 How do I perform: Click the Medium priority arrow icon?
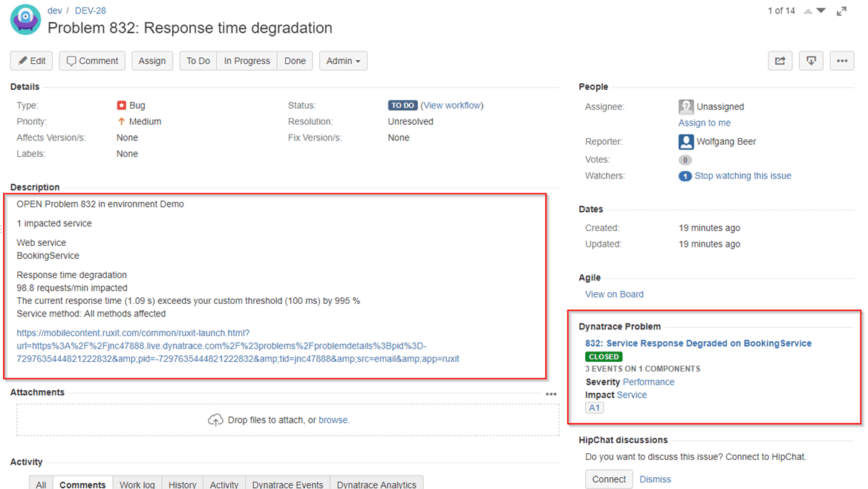121,121
